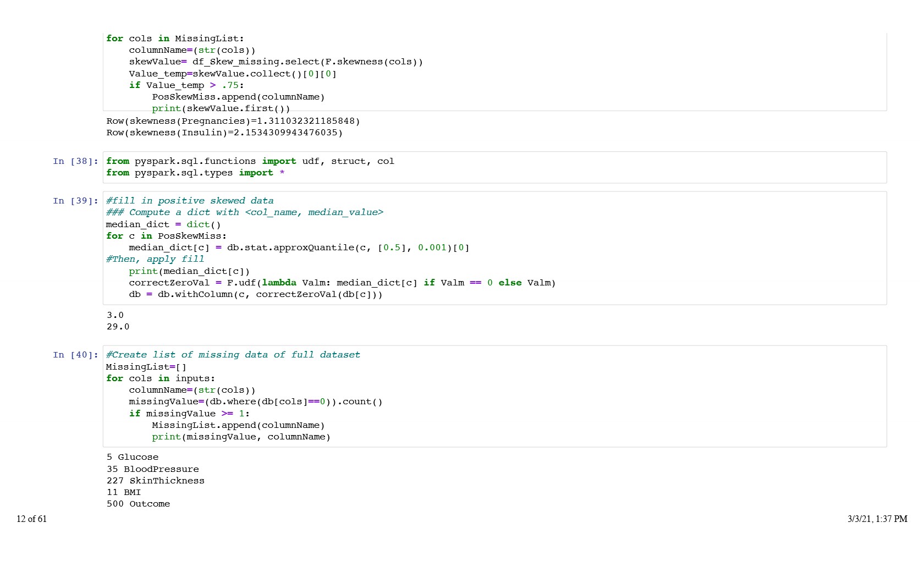Click the '#fill in positive skewed data' comment
Viewport: 924px width, 561px height.
tap(190, 201)
